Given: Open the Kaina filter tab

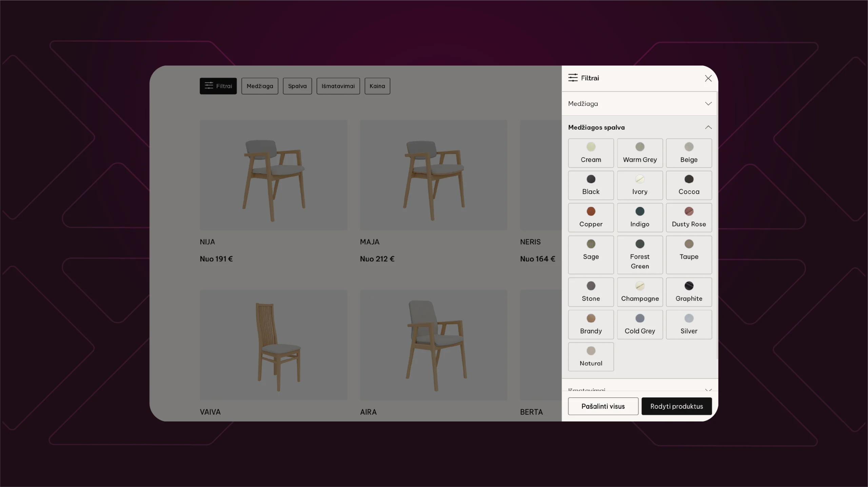Looking at the screenshot, I should click(x=377, y=86).
